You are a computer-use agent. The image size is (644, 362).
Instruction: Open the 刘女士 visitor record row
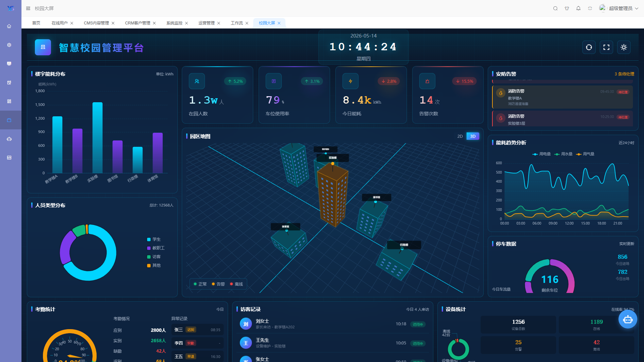click(x=332, y=324)
